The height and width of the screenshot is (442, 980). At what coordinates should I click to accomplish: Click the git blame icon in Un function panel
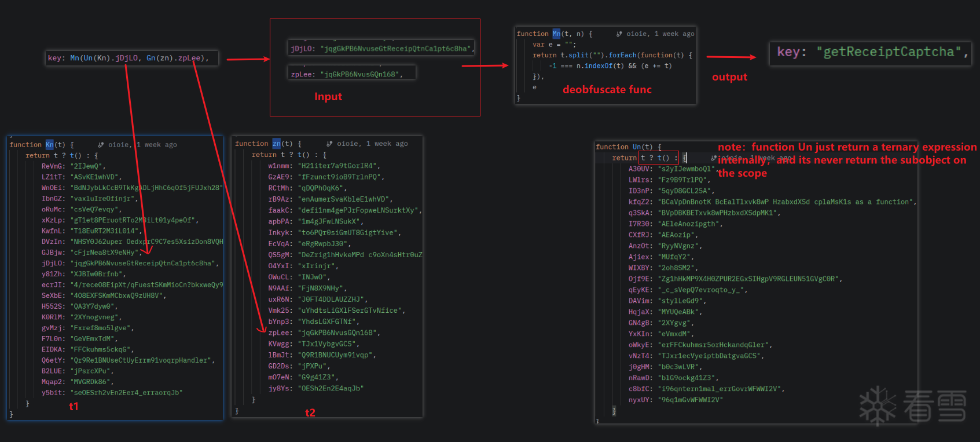coord(714,158)
